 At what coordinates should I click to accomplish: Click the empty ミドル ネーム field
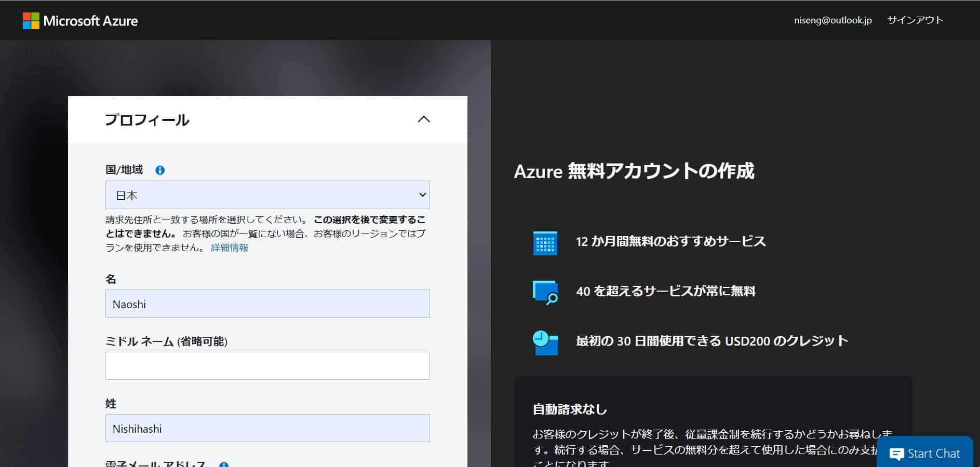[267, 366]
